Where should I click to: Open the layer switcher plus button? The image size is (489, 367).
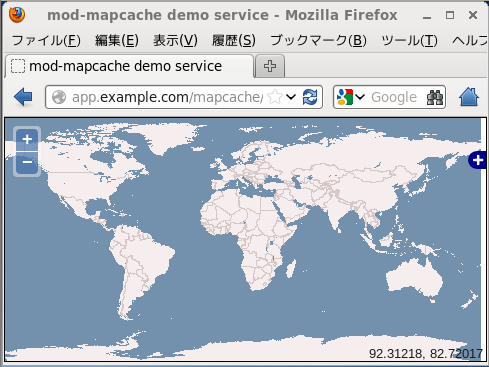478,160
